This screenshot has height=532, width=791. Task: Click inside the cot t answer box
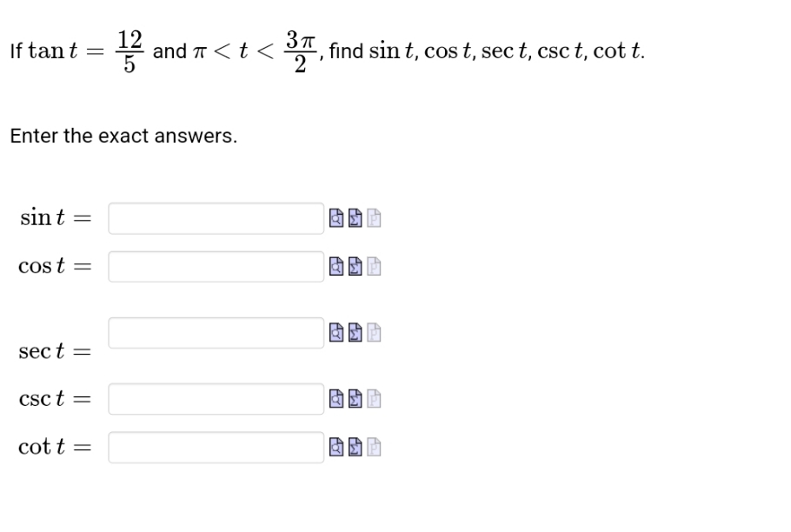coord(216,448)
